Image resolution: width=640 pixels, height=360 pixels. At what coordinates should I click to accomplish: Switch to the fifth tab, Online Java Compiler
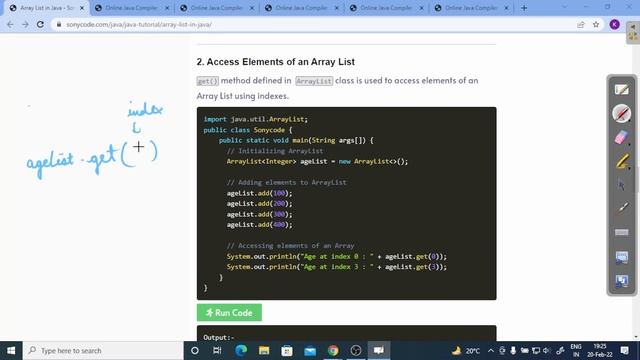[386, 8]
